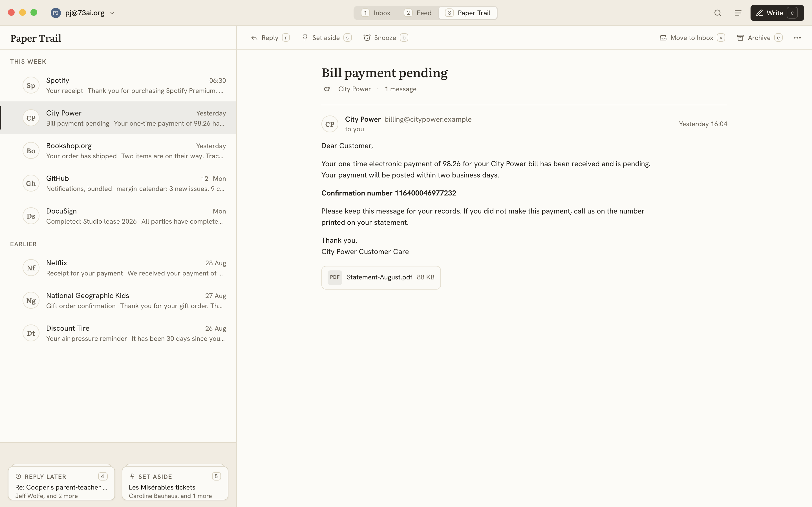Click the Snooze alarm clock icon
812x507 pixels.
coord(367,38)
